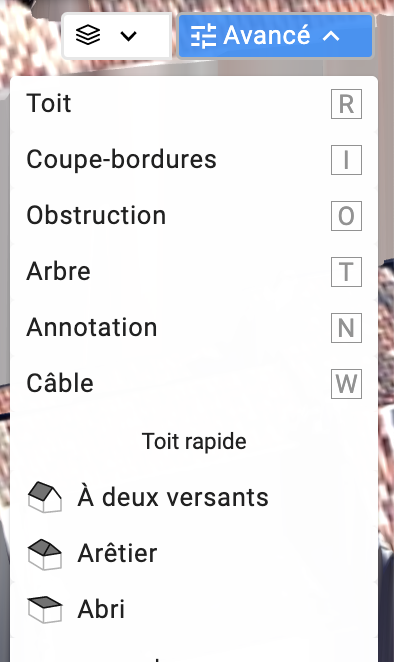Viewport: 394px width, 662px height.
Task: Select Toit from the menu
Action: pos(194,104)
